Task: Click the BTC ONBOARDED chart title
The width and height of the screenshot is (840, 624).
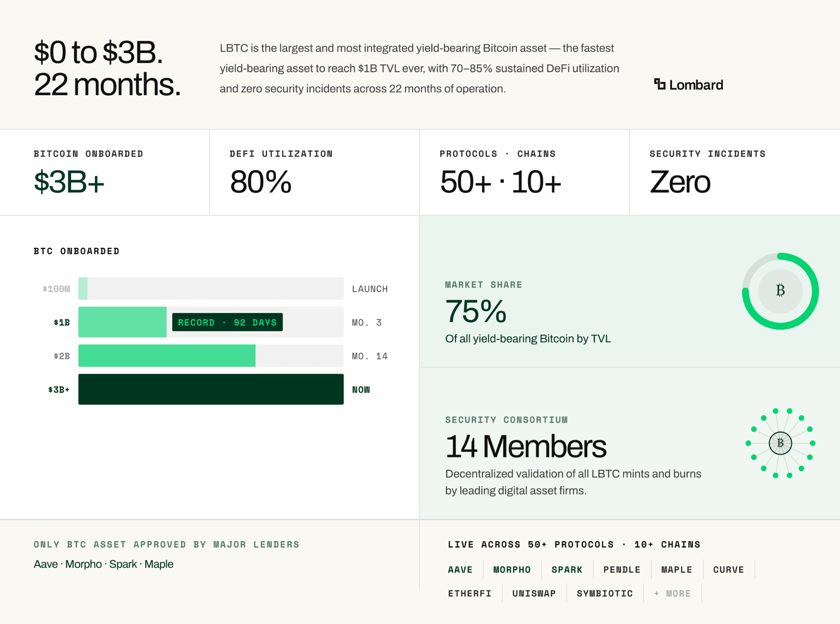Action: [77, 251]
